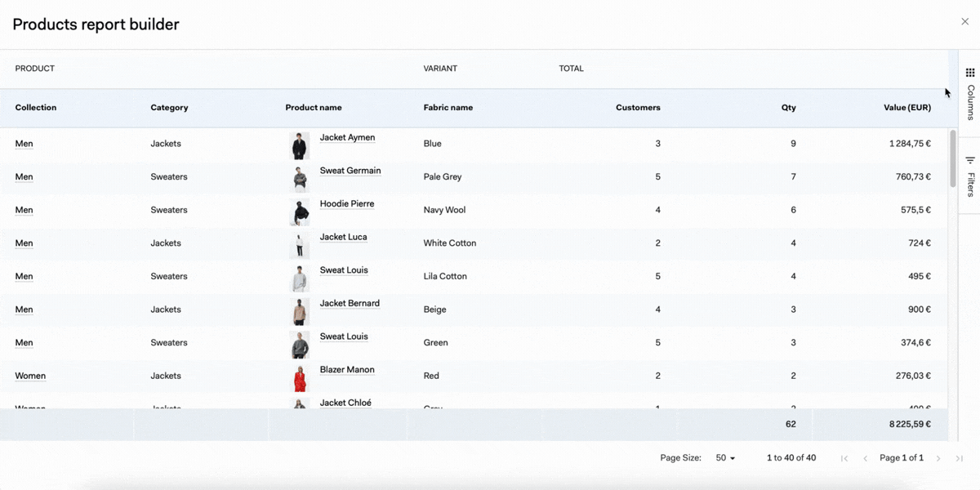Click the TOTAL column group header
The image size is (980, 490).
572,69
